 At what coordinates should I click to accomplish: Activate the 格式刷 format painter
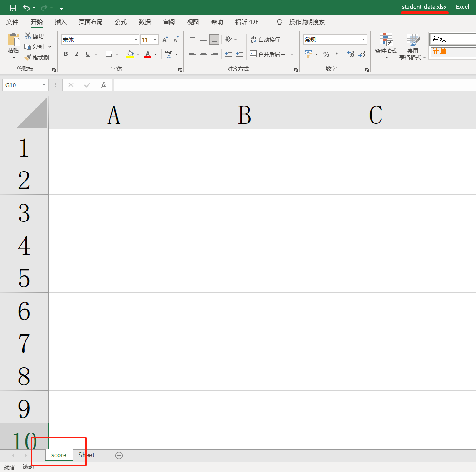coord(37,58)
